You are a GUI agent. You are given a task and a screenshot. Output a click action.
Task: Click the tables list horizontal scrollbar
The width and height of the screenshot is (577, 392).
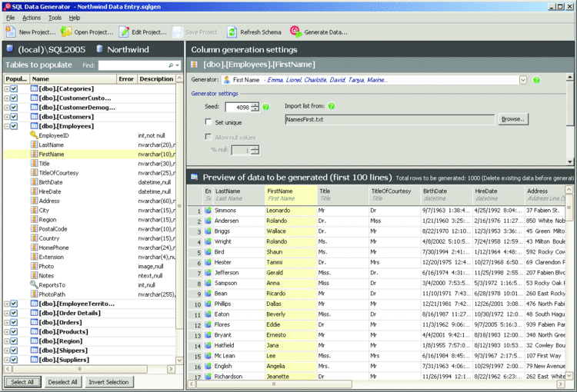(88, 369)
